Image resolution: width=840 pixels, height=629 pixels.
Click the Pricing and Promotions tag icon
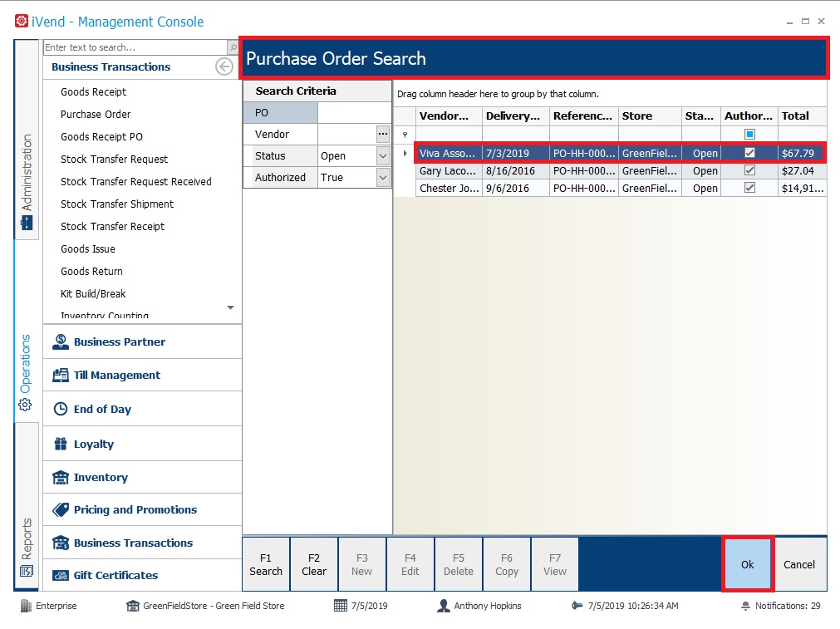[x=61, y=509]
